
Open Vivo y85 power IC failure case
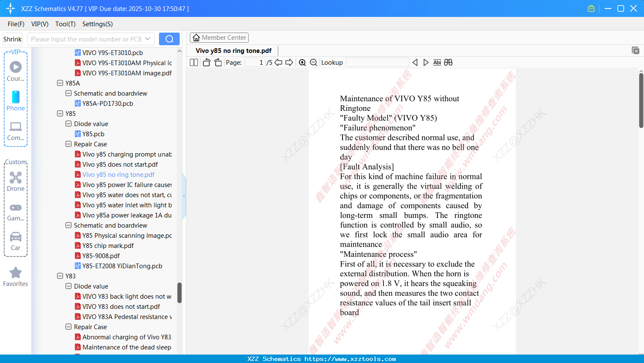click(x=123, y=185)
